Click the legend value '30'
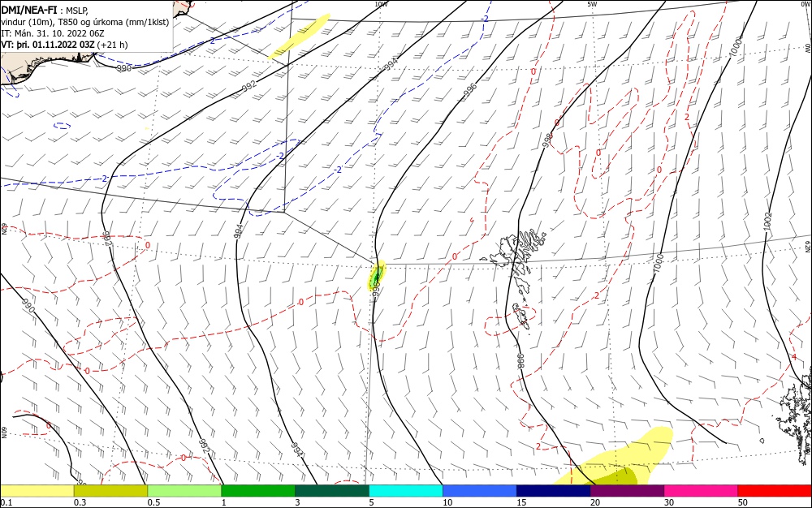812x508 pixels. click(669, 502)
